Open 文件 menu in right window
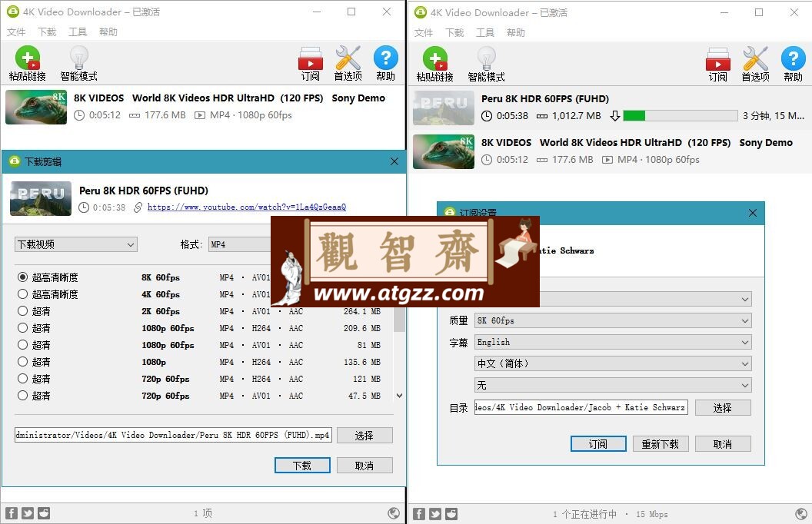The height and width of the screenshot is (524, 812). pyautogui.click(x=424, y=32)
